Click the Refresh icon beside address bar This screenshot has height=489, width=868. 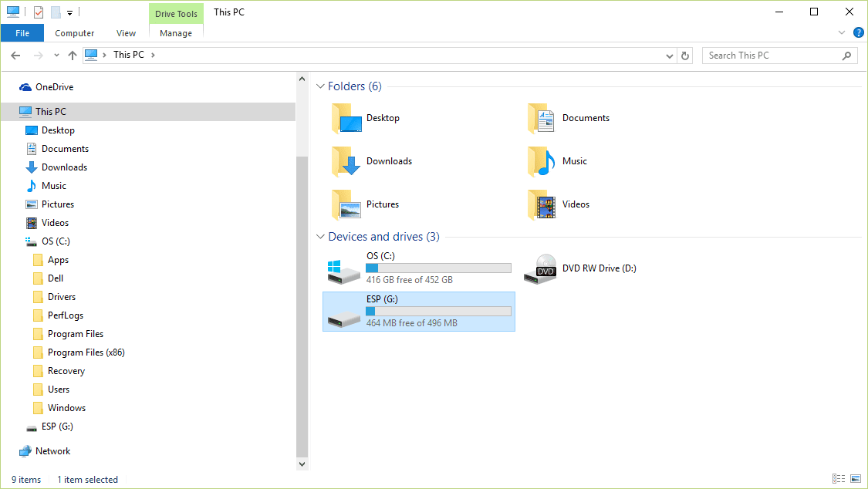[x=685, y=55]
